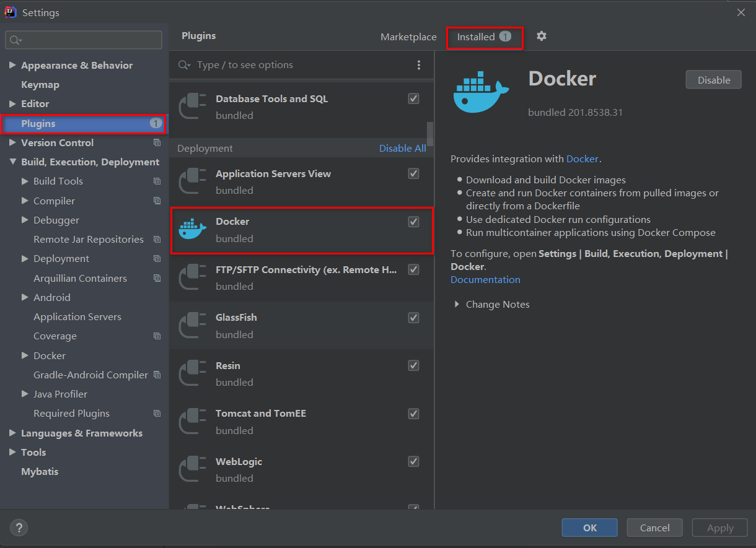Expand the Tools settings section
This screenshot has height=548, width=756.
12,452
